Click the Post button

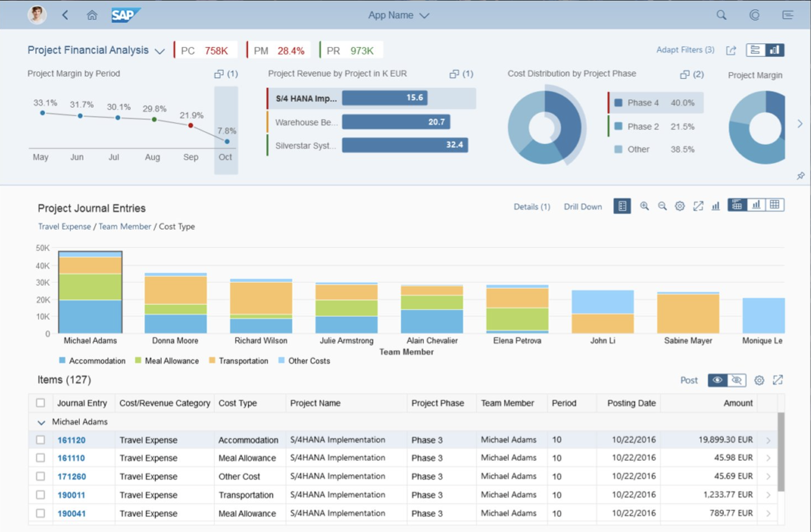click(x=689, y=380)
